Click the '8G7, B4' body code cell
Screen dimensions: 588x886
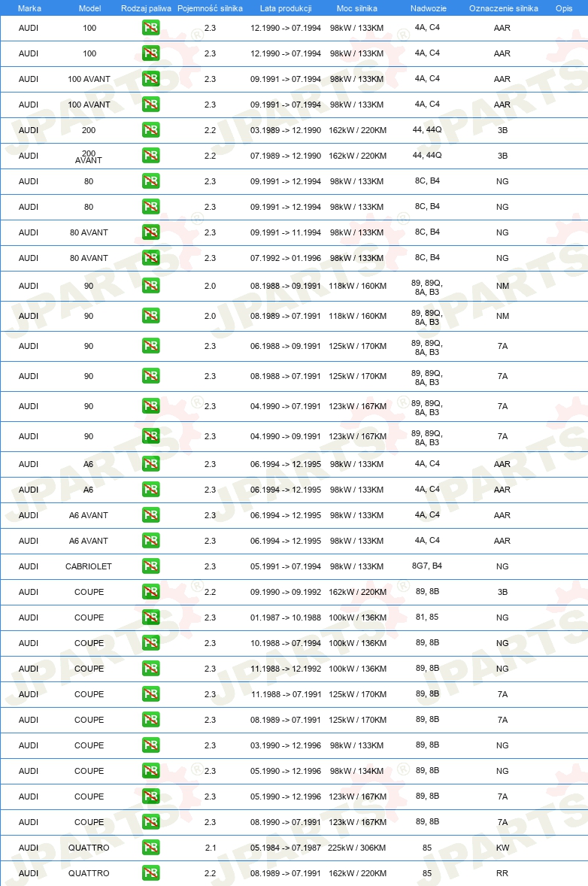click(427, 566)
